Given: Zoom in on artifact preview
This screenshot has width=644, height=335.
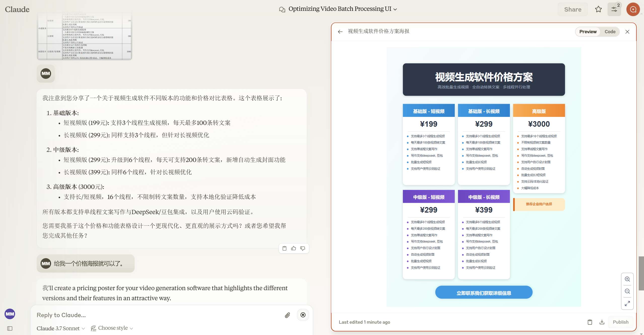Looking at the screenshot, I should (x=627, y=279).
